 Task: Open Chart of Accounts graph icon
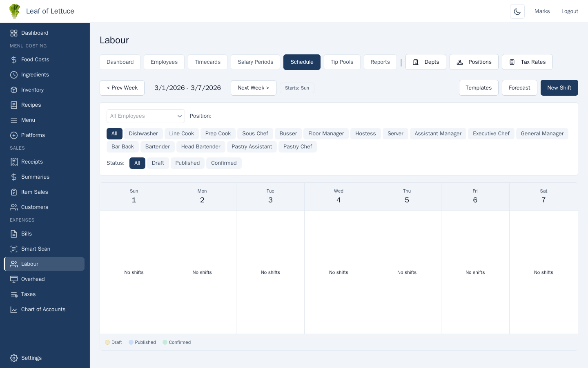pyautogui.click(x=14, y=310)
